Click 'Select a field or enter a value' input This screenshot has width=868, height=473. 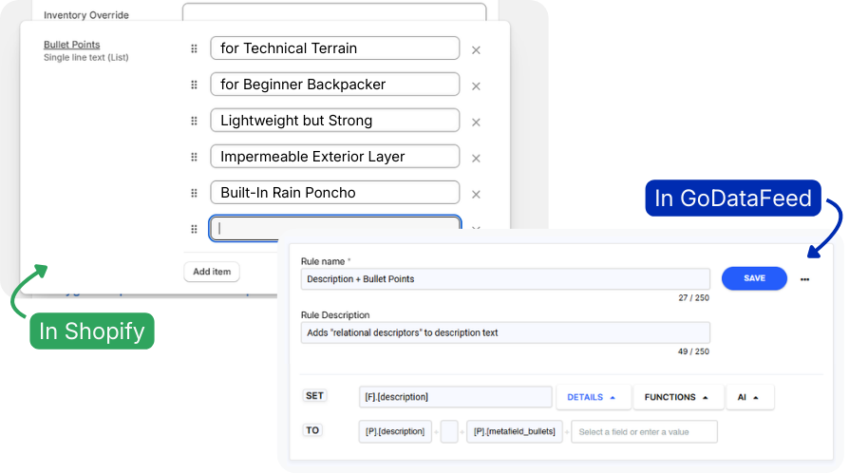(645, 431)
